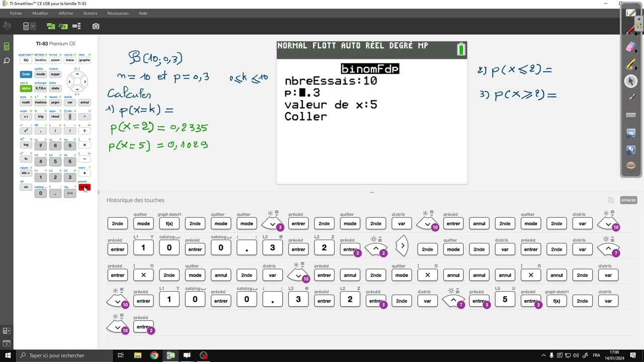Click the screen capture scissors tool
The height and width of the screenshot is (362, 644).
(631, 133)
